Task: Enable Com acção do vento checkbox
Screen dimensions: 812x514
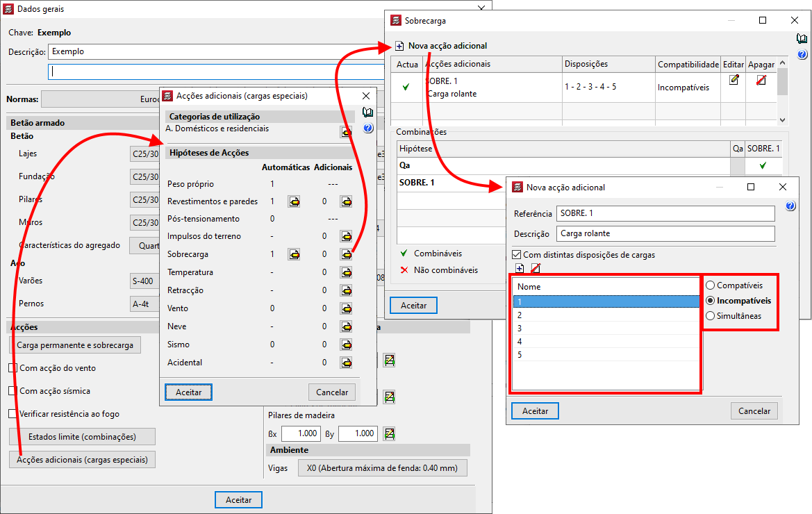Action: click(13, 368)
